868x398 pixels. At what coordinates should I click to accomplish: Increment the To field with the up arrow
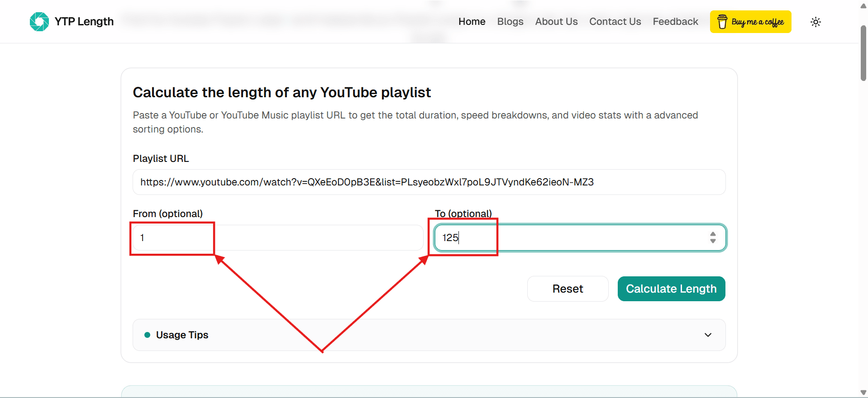(x=713, y=234)
